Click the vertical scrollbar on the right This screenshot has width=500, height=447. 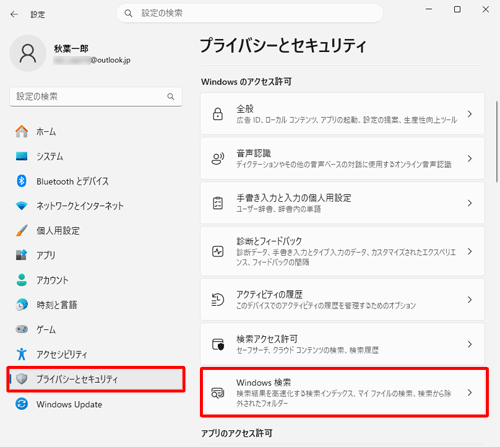tap(497, 142)
